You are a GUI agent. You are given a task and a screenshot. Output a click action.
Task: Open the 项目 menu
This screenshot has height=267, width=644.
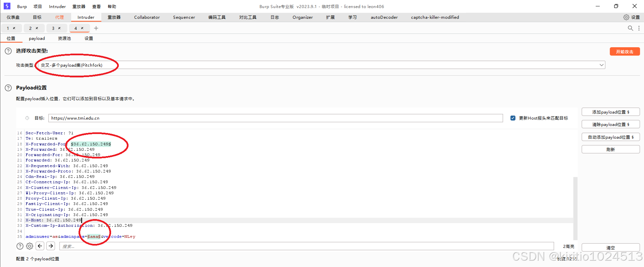click(x=38, y=6)
